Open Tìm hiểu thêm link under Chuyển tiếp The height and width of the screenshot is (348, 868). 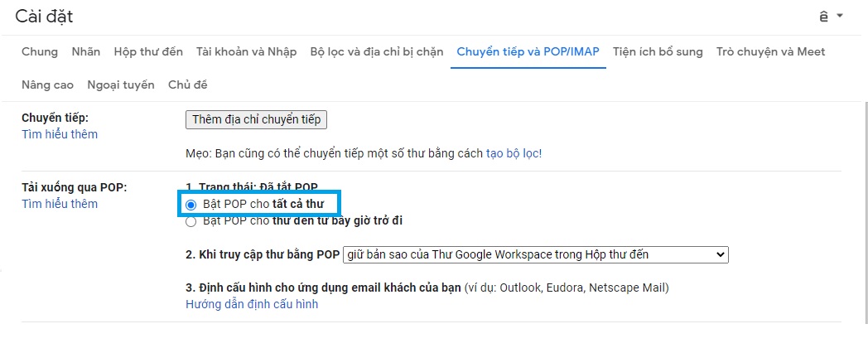(60, 134)
